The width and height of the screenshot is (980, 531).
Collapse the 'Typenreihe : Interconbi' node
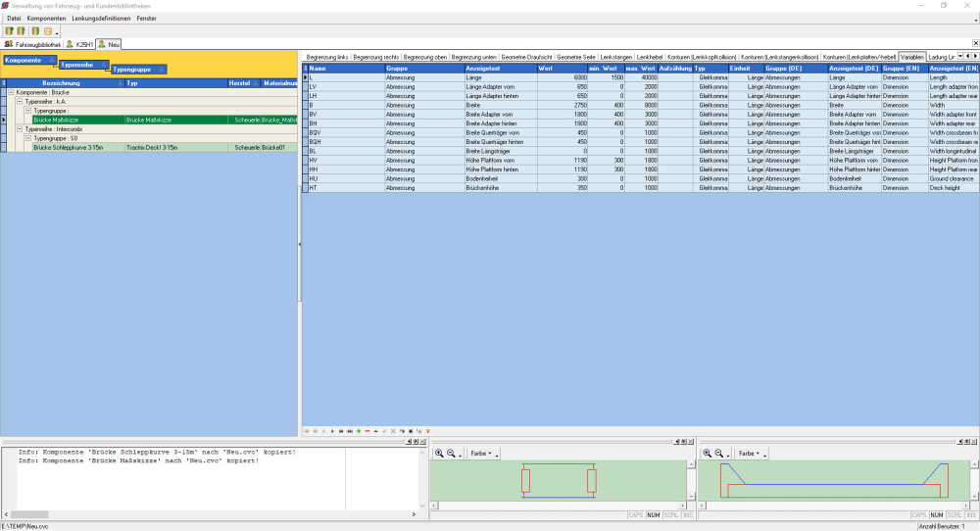[20, 128]
